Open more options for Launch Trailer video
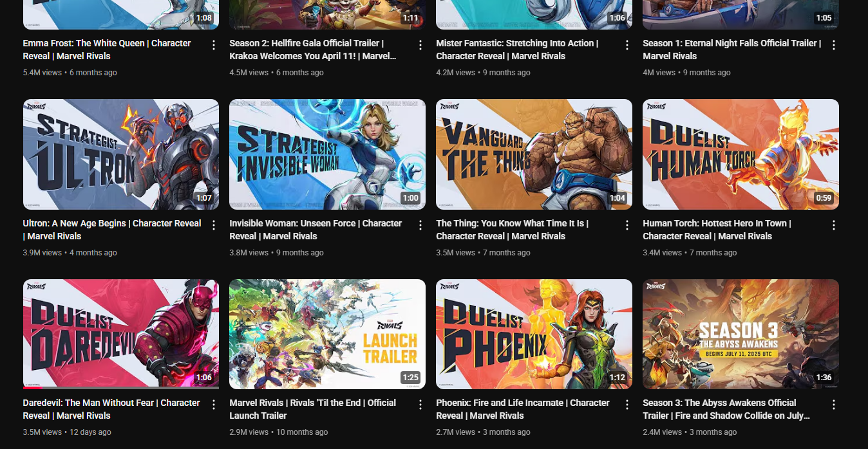Screen dimensions: 868x449 (x=420, y=405)
